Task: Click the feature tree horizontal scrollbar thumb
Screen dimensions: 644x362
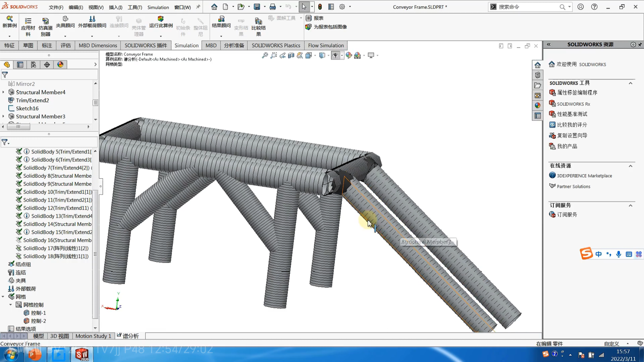Action: [18, 127]
